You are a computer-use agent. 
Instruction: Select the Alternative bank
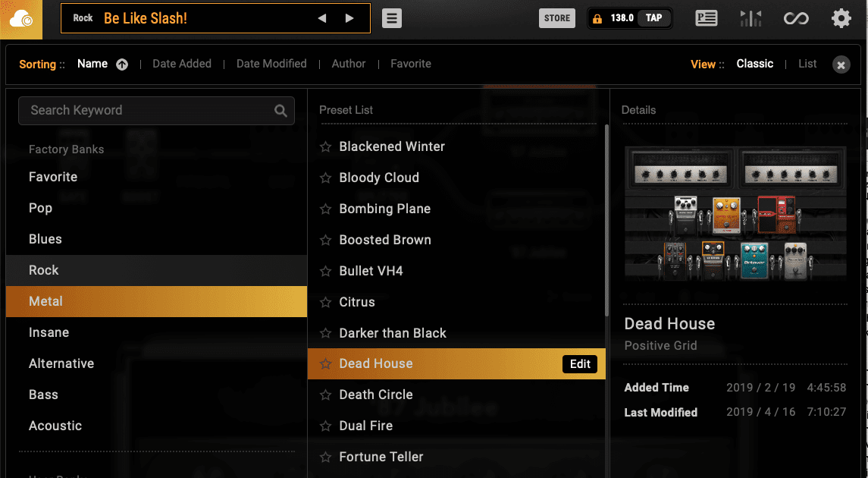156,363
